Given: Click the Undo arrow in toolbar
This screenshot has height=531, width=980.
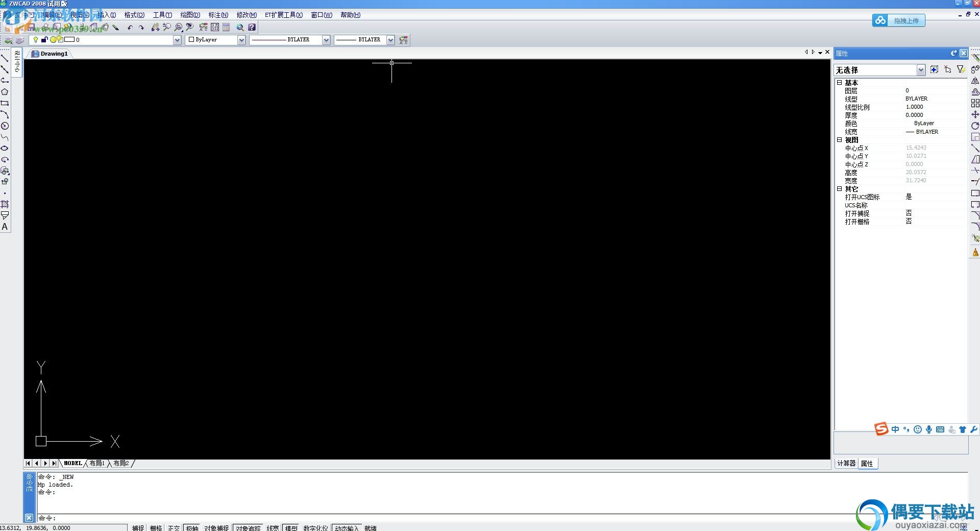Looking at the screenshot, I should click(130, 28).
